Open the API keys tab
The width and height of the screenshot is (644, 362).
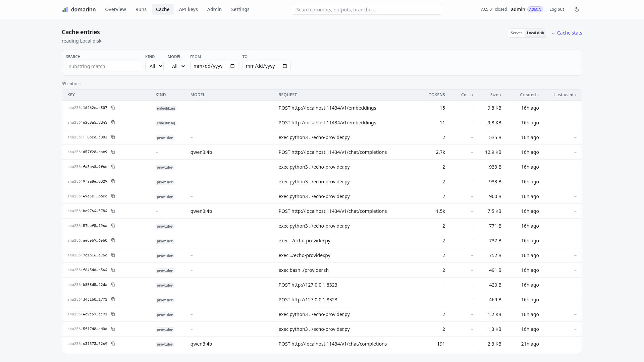coord(188,9)
